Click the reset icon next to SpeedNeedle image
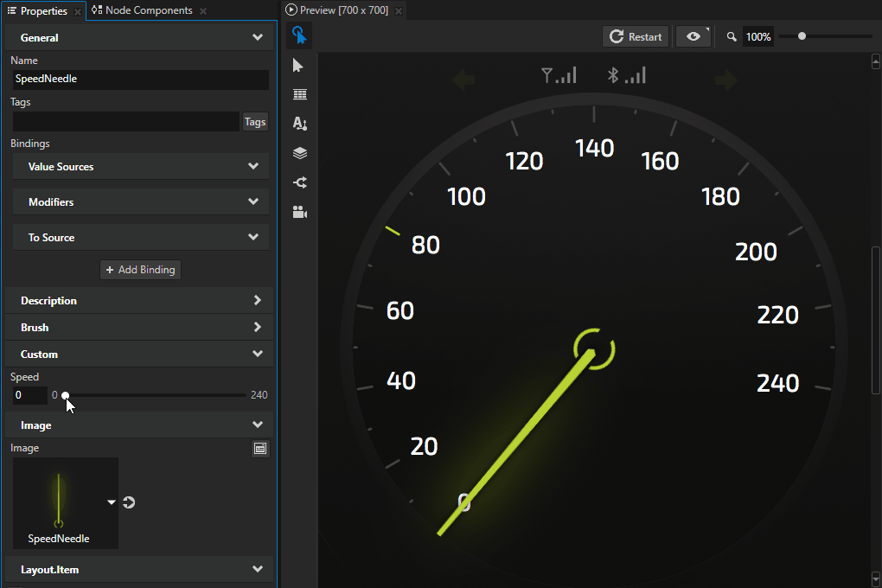The height and width of the screenshot is (588, 882). pyautogui.click(x=128, y=502)
